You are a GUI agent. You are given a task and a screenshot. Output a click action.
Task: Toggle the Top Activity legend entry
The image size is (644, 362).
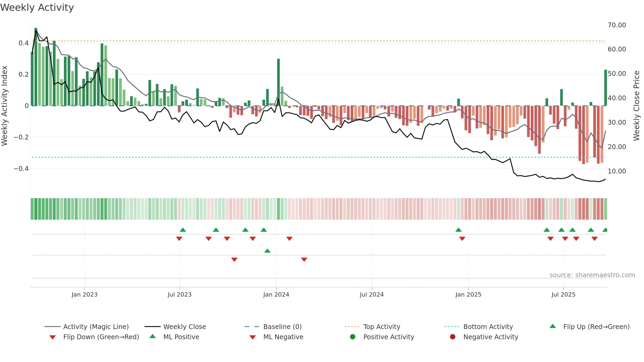pos(372,327)
